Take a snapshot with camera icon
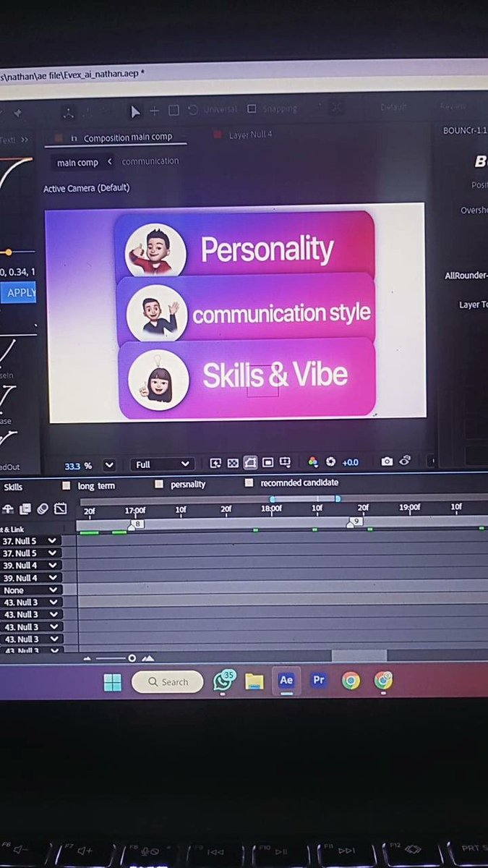The image size is (488, 868). point(387,461)
